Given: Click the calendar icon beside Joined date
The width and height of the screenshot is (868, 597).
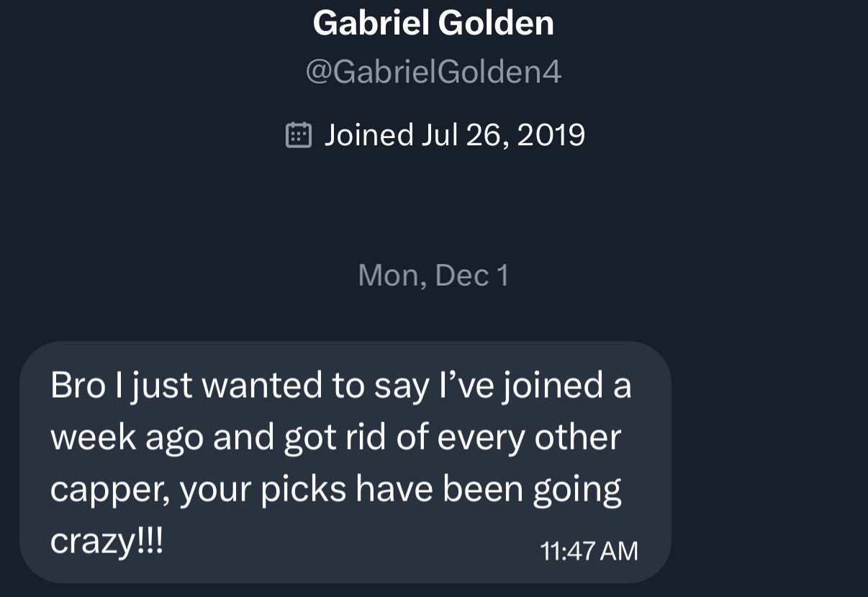Looking at the screenshot, I should click(299, 135).
